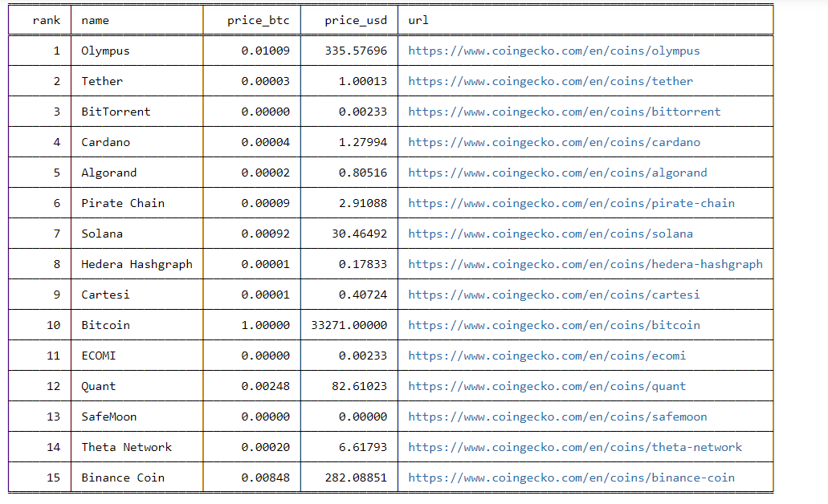Viewport: 828px width, 504px height.
Task: Open the Algorand coingecko URL
Action: (x=557, y=173)
